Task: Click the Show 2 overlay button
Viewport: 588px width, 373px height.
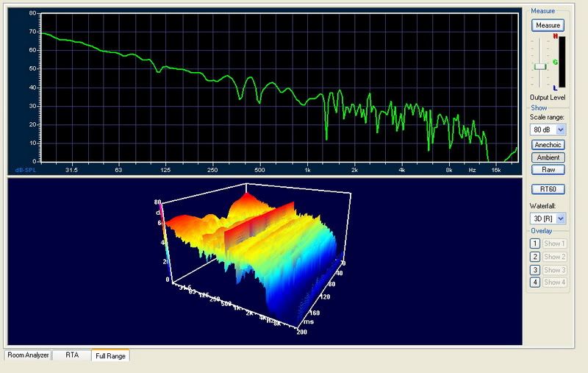Action: pos(554,257)
